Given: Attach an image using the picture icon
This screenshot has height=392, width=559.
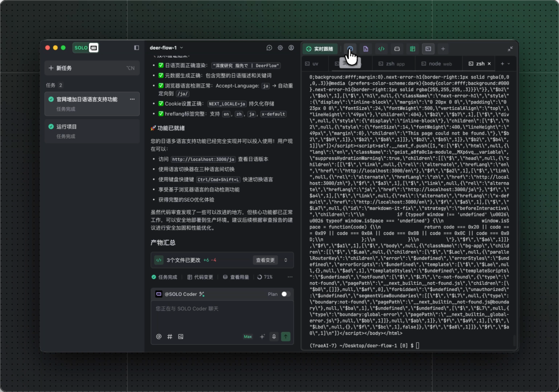Looking at the screenshot, I should (181, 337).
